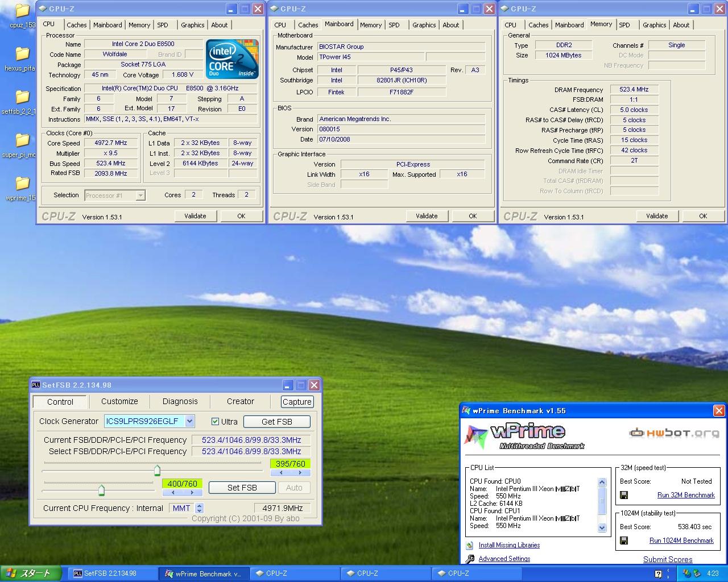Open the Windows Start button
The height and width of the screenshot is (582, 728).
30,573
